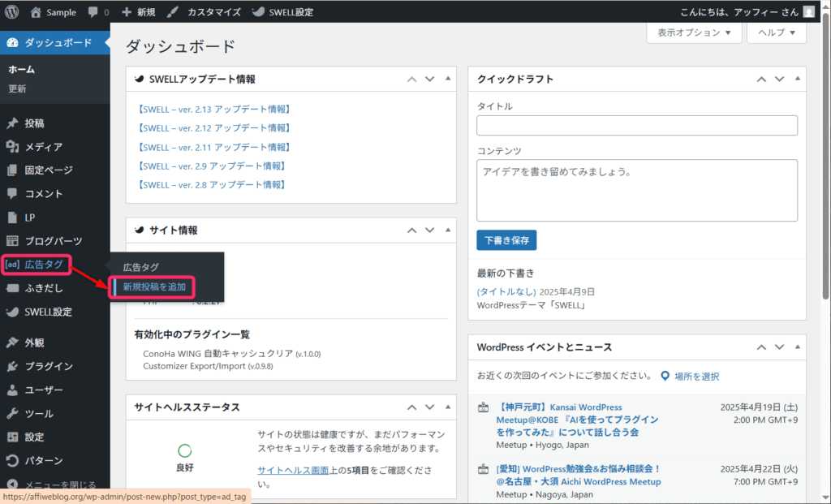Expand ヘルプ dropdown
Image resolution: width=831 pixels, height=504 pixels.
pyautogui.click(x=777, y=32)
